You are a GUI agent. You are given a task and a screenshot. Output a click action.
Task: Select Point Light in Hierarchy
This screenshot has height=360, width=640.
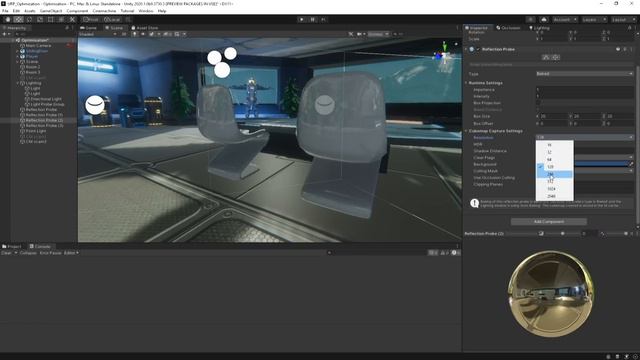pyautogui.click(x=36, y=131)
